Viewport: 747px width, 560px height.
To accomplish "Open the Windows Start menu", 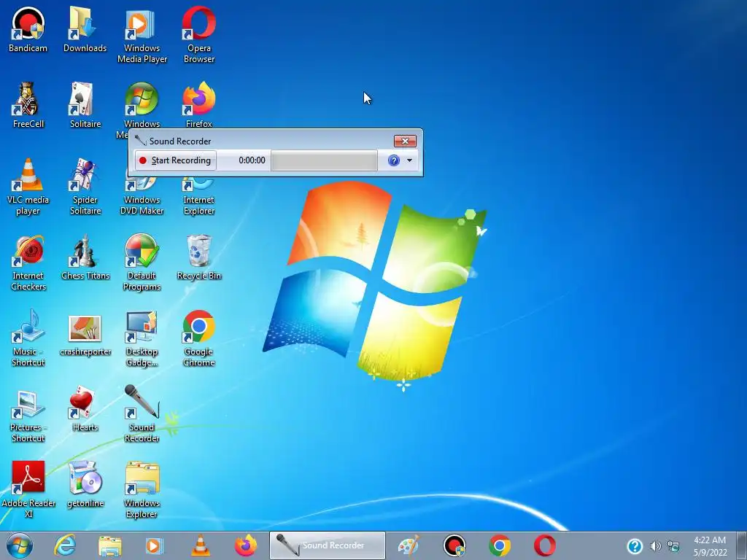I will 19,545.
